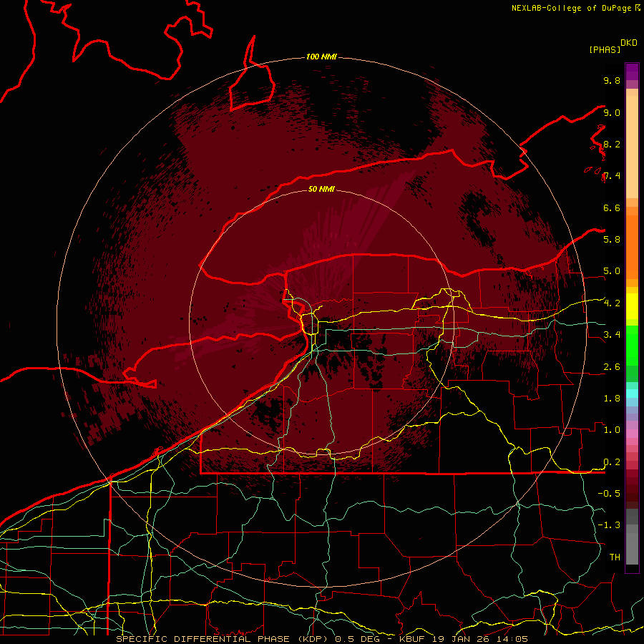644x644 pixels.
Task: Click the 19 JAN 26 date text
Action: 462,639
